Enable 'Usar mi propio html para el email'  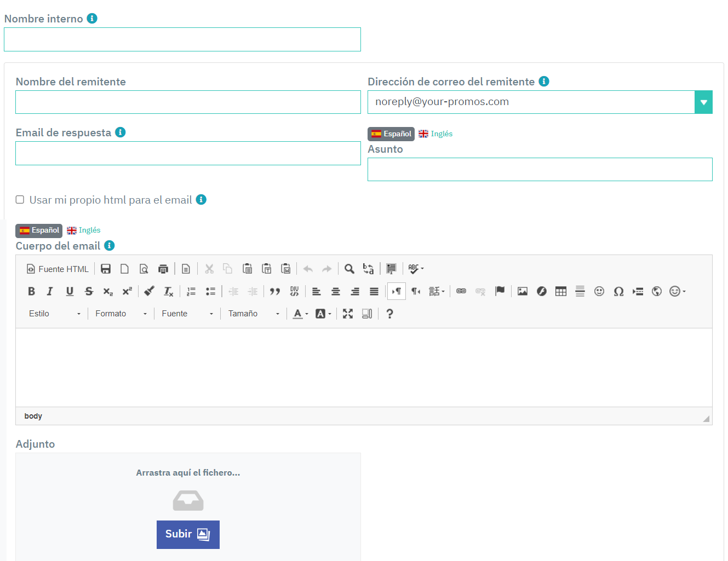coord(20,199)
